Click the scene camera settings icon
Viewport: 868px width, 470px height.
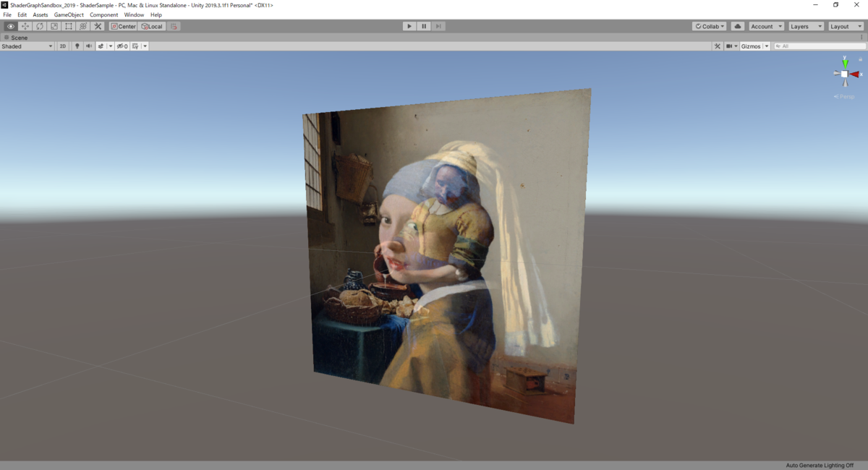tap(729, 46)
